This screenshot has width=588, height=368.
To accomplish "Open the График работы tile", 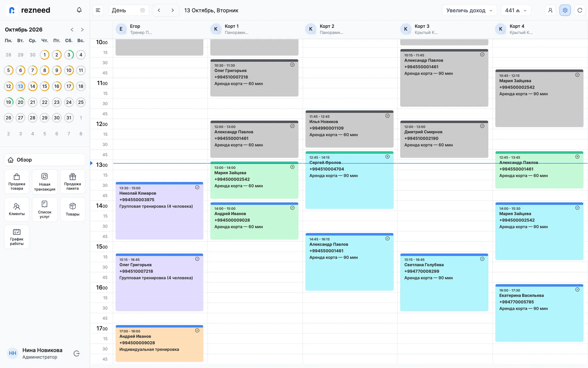I will pyautogui.click(x=17, y=237).
